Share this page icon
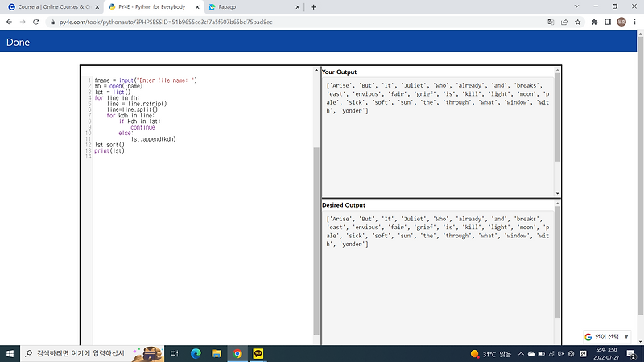The height and width of the screenshot is (362, 644). click(x=564, y=23)
